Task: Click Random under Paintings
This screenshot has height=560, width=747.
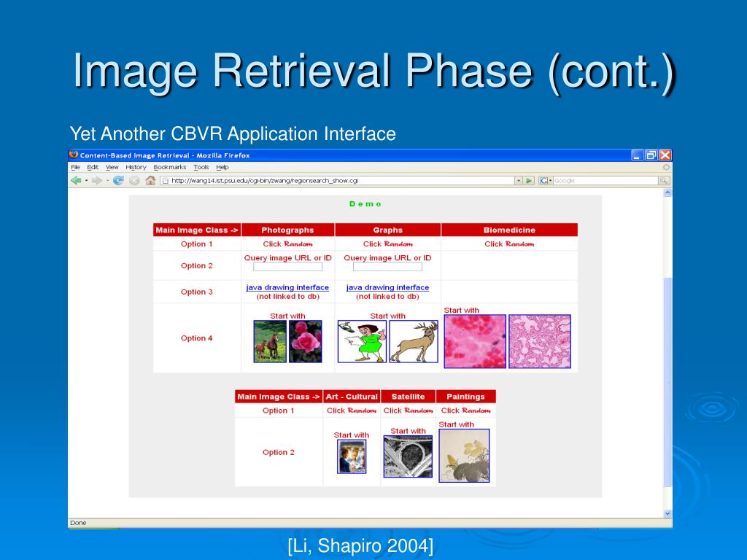Action: tap(476, 411)
